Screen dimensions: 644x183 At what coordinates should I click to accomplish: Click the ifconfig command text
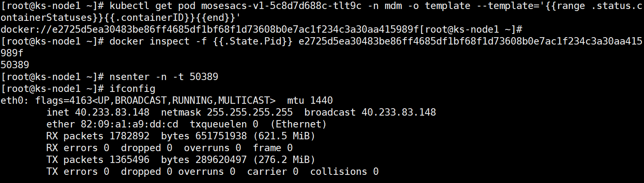[132, 89]
